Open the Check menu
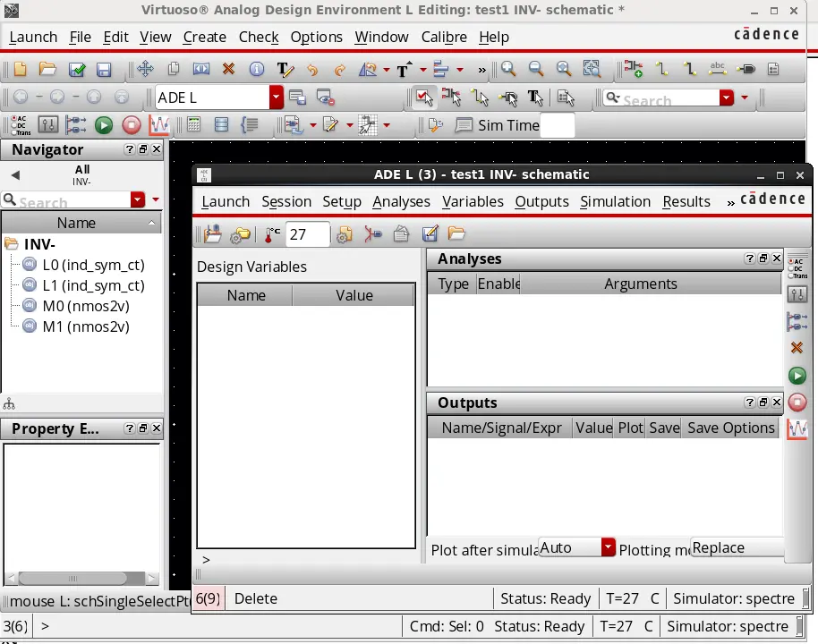This screenshot has height=644, width=818. (x=259, y=37)
